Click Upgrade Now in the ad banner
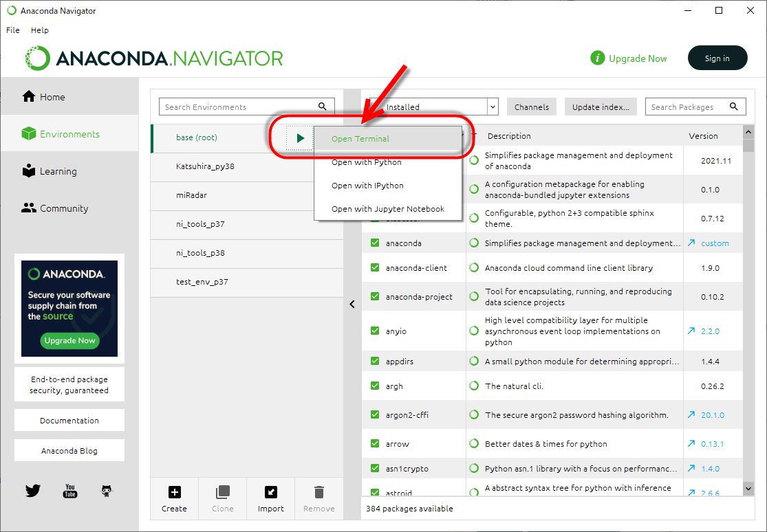Image resolution: width=767 pixels, height=532 pixels. pos(70,340)
